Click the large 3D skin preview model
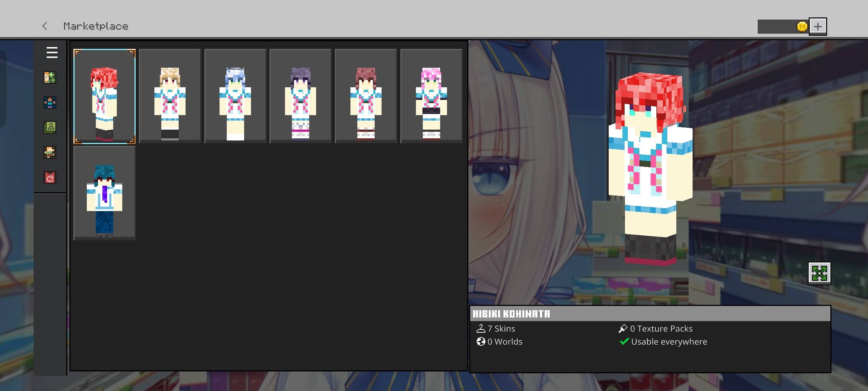Image resolution: width=868 pixels, height=391 pixels. point(650,168)
